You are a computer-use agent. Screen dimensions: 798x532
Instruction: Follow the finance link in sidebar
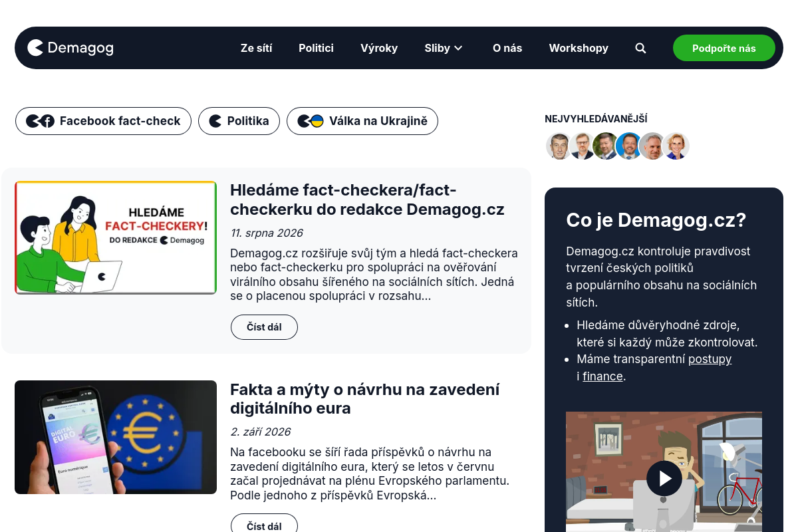click(602, 376)
